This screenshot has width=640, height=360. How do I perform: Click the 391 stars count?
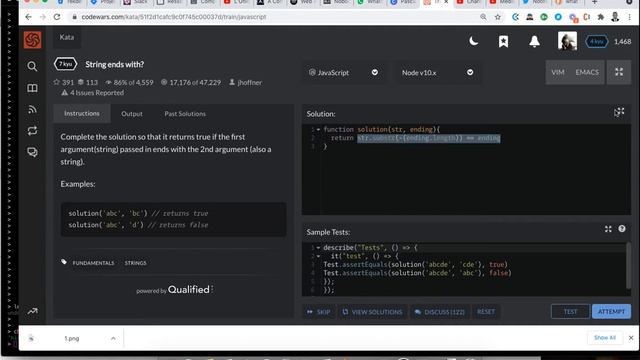[x=64, y=82]
